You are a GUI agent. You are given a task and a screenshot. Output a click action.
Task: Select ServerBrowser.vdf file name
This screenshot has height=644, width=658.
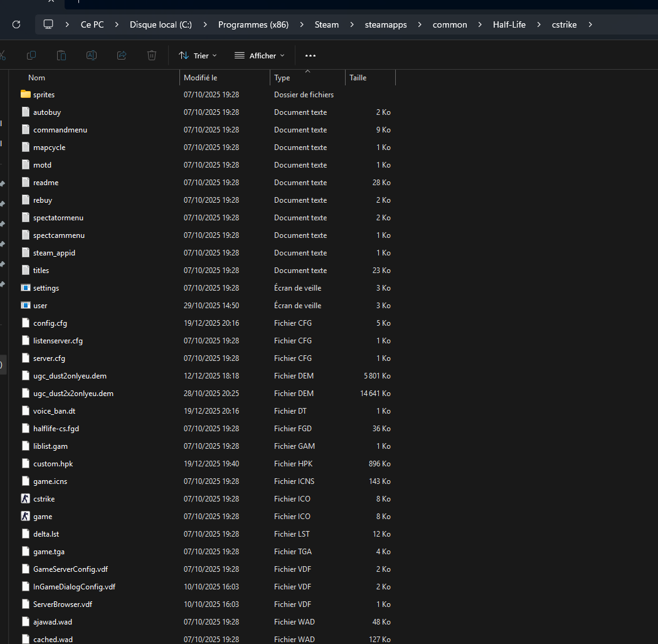[63, 604]
